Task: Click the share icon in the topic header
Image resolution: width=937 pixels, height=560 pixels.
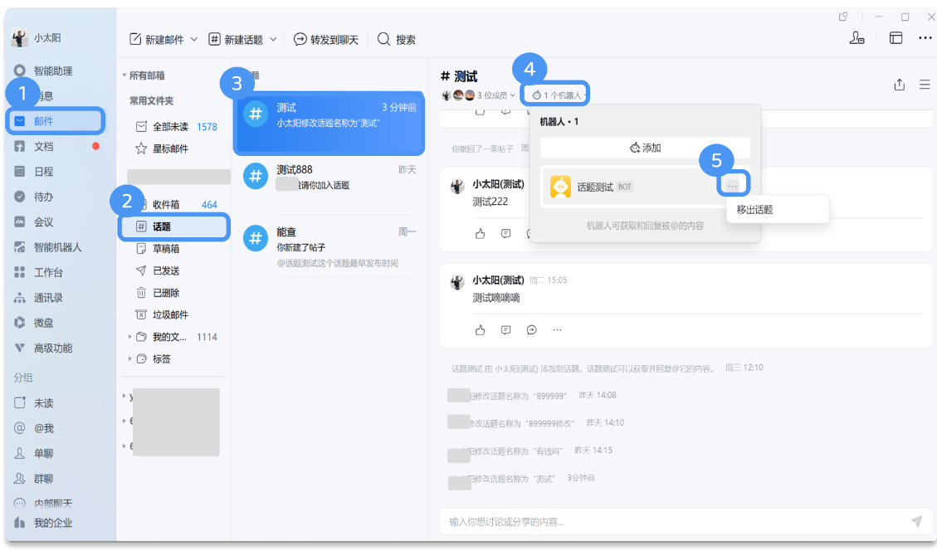Action: [x=900, y=85]
